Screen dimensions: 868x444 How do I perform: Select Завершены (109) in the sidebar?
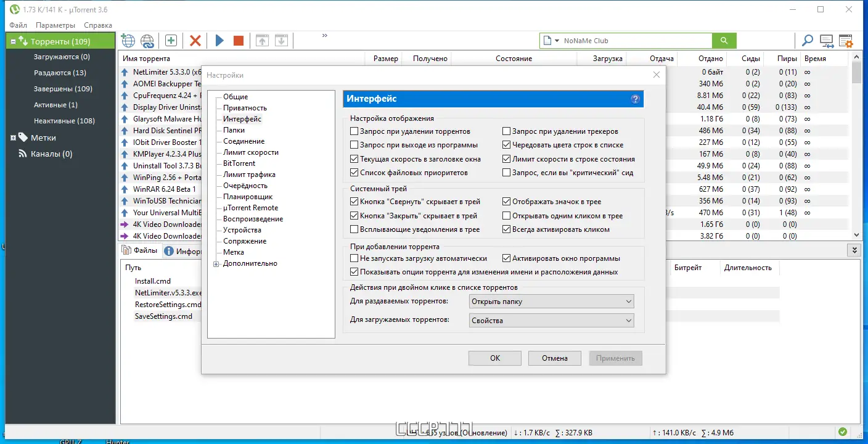coord(63,89)
